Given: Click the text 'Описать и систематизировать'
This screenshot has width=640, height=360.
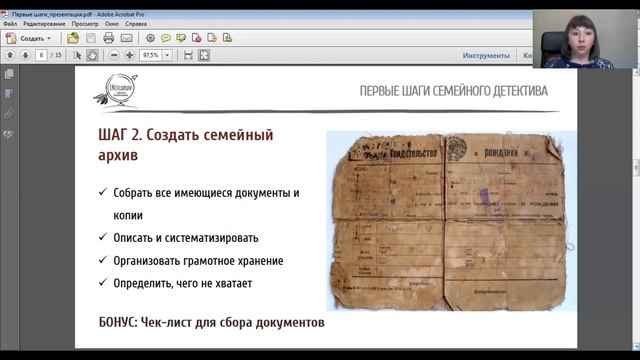Looking at the screenshot, I should pos(186,238).
